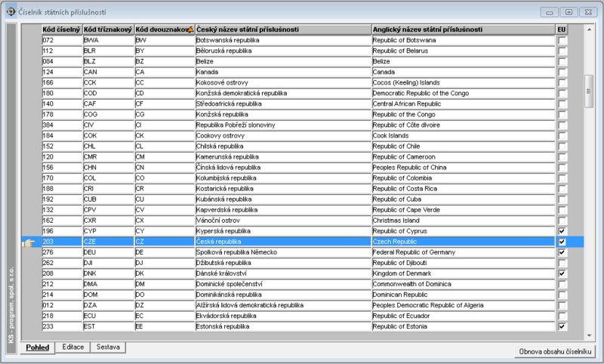
Task: Click Central African Republic cell
Action: 464,103
